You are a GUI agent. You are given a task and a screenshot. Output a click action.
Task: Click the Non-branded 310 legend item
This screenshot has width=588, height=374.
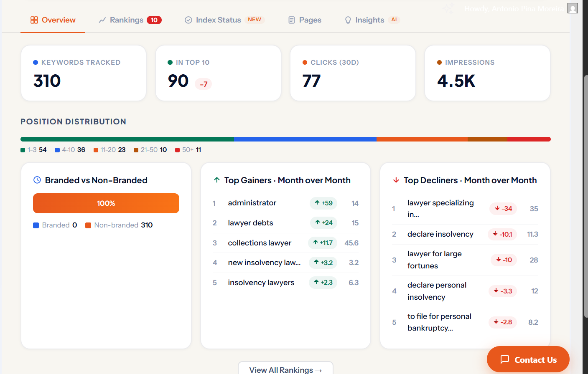point(119,225)
